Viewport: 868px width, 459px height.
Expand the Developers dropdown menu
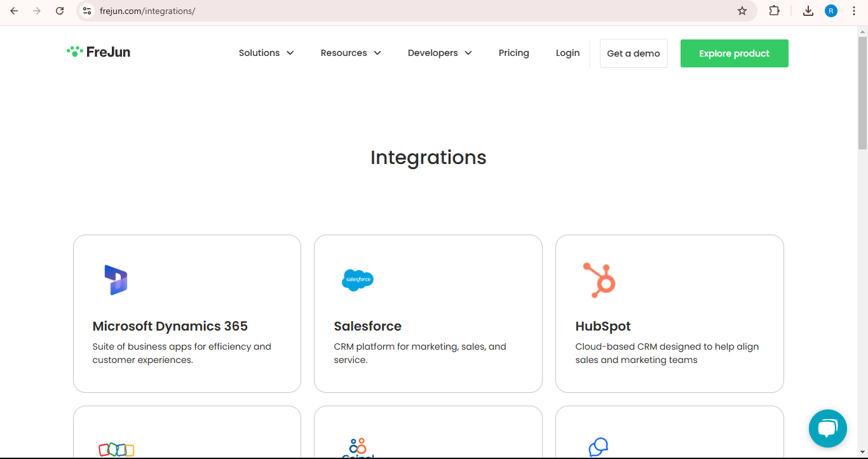point(440,53)
